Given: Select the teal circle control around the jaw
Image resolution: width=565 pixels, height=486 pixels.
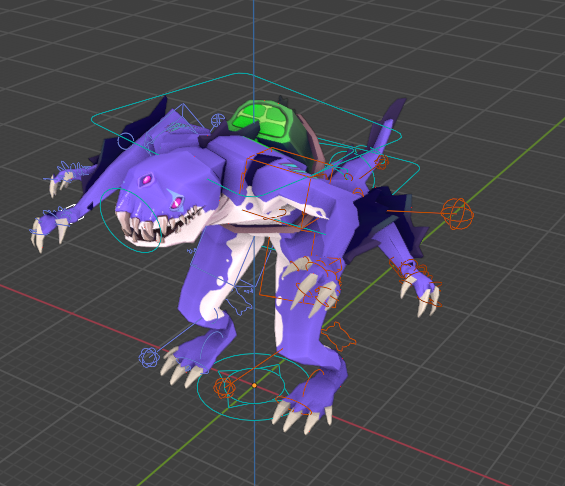Looking at the screenshot, I should pos(130,220).
